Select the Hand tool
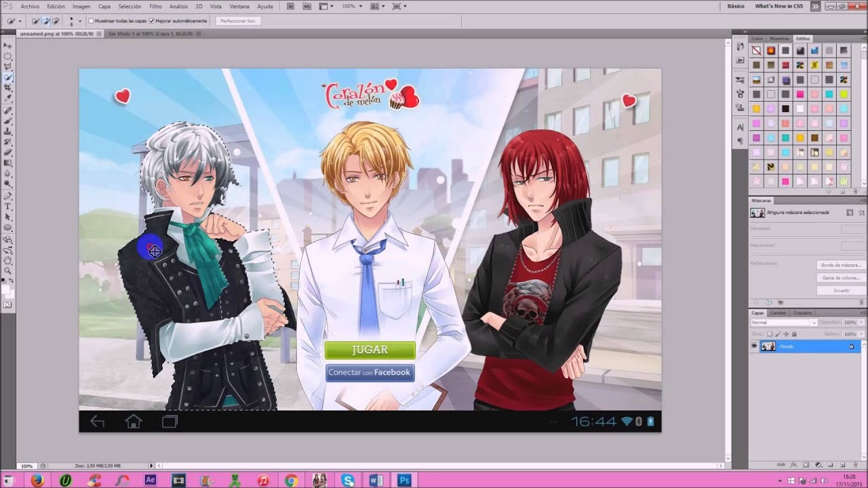 (x=8, y=260)
